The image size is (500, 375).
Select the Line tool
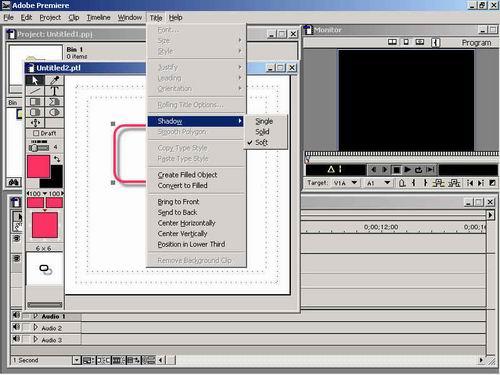coord(35,91)
